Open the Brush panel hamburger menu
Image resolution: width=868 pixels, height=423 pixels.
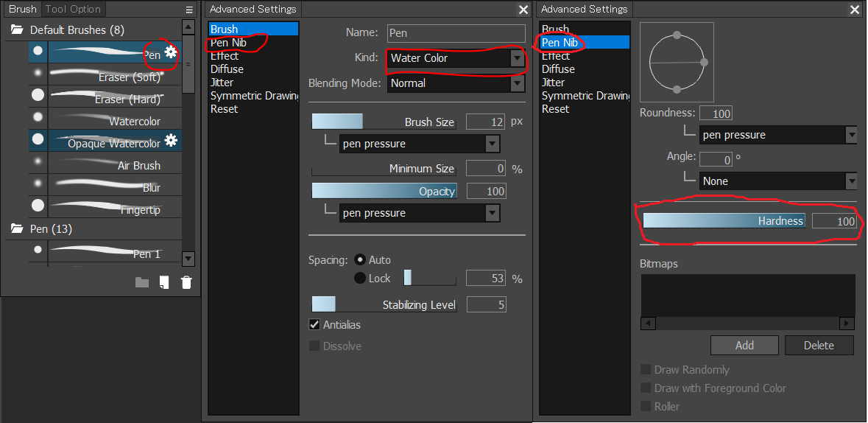[189, 10]
